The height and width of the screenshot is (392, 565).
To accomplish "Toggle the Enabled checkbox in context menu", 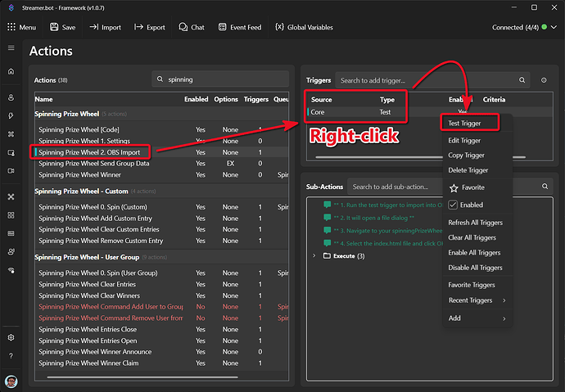I will click(x=453, y=205).
